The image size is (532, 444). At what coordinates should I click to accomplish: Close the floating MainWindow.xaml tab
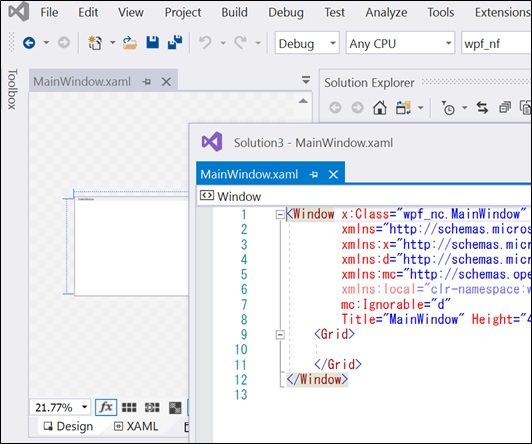tap(333, 174)
